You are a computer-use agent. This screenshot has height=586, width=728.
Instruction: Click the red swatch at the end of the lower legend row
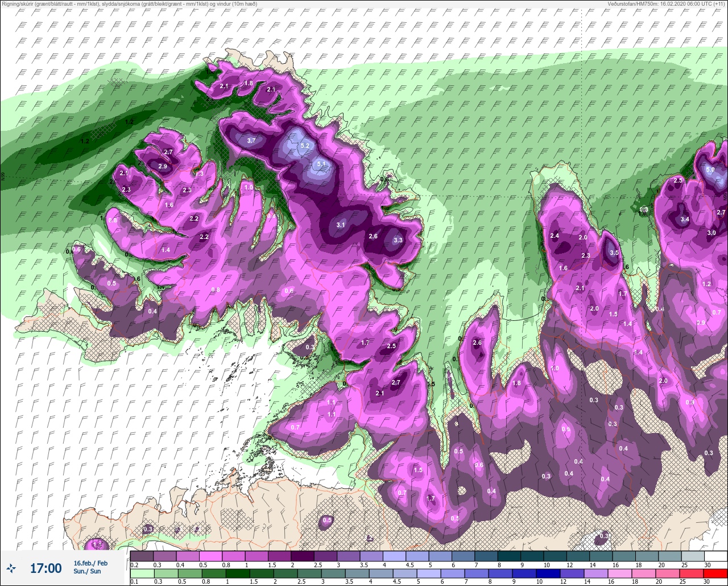715,573
